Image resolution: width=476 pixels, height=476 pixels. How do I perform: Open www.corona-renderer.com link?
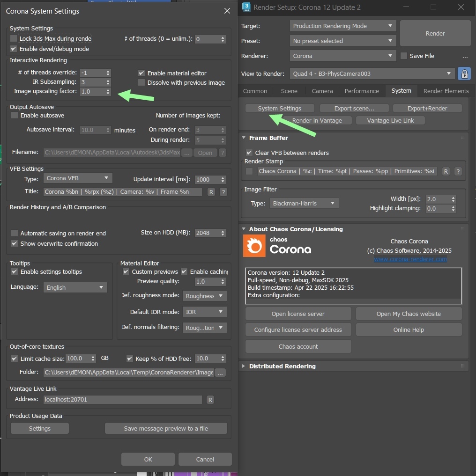[410, 259]
